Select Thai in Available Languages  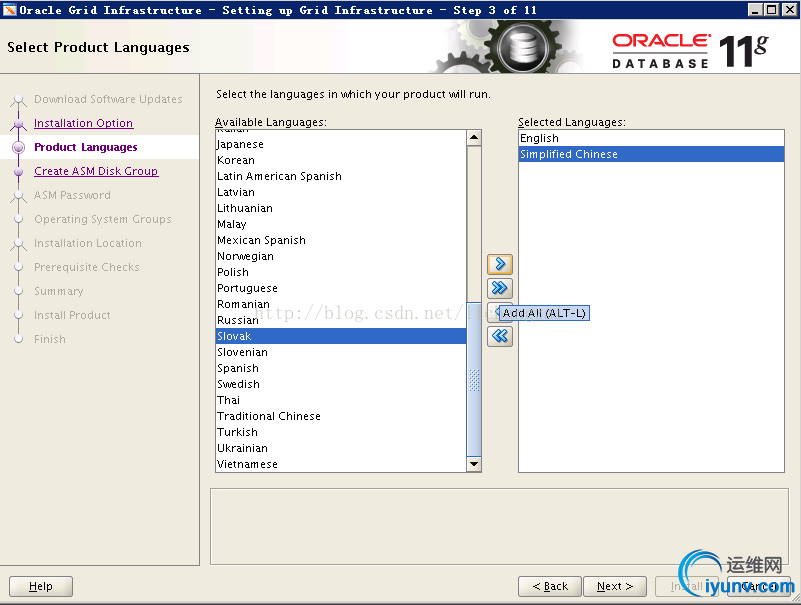point(341,401)
